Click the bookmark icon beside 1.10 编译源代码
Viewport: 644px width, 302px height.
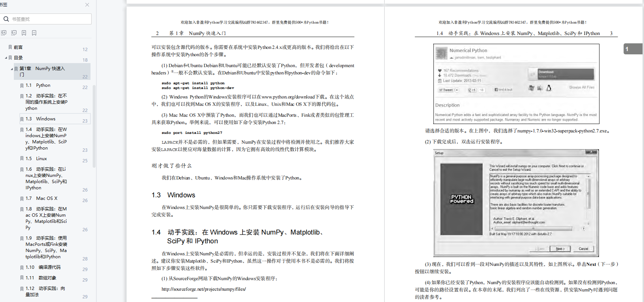22,267
